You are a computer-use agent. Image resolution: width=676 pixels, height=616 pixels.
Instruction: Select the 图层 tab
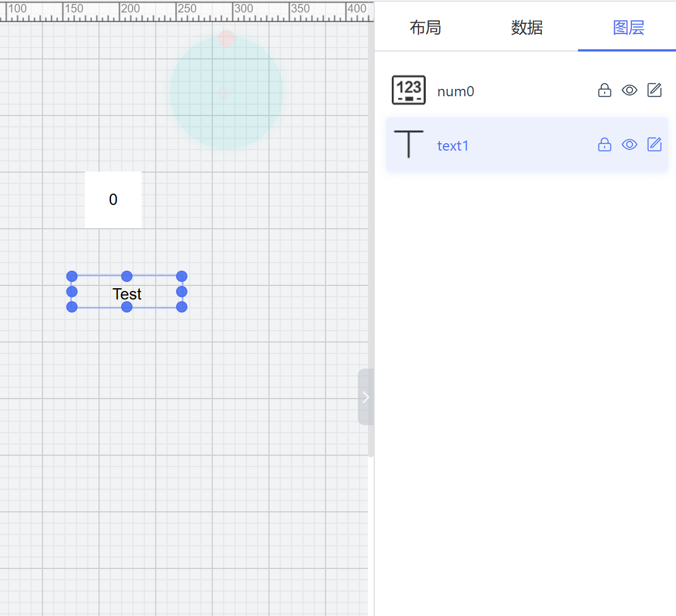point(628,27)
